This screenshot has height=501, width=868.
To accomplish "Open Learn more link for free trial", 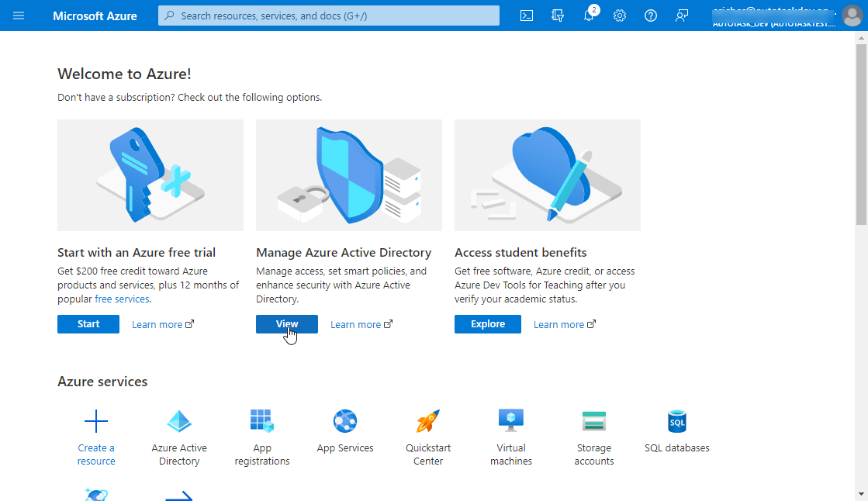I will (x=163, y=324).
